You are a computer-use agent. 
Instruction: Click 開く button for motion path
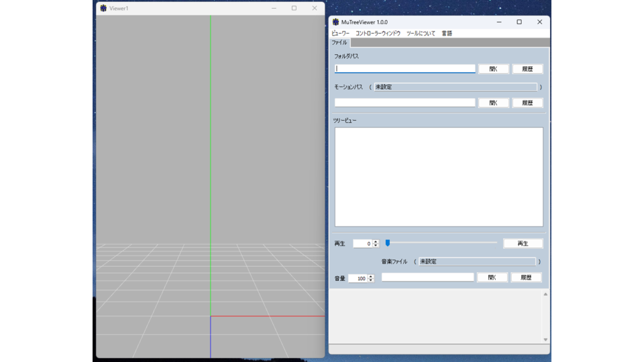click(493, 103)
